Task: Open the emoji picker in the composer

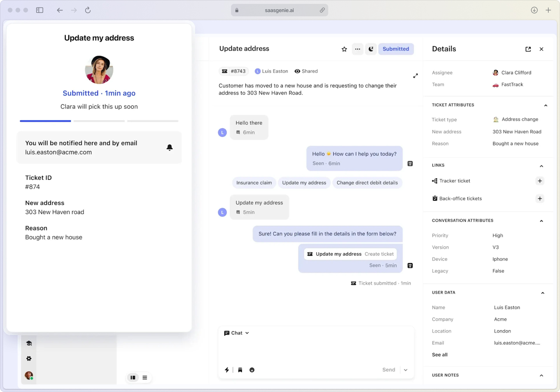Action: pyautogui.click(x=252, y=370)
